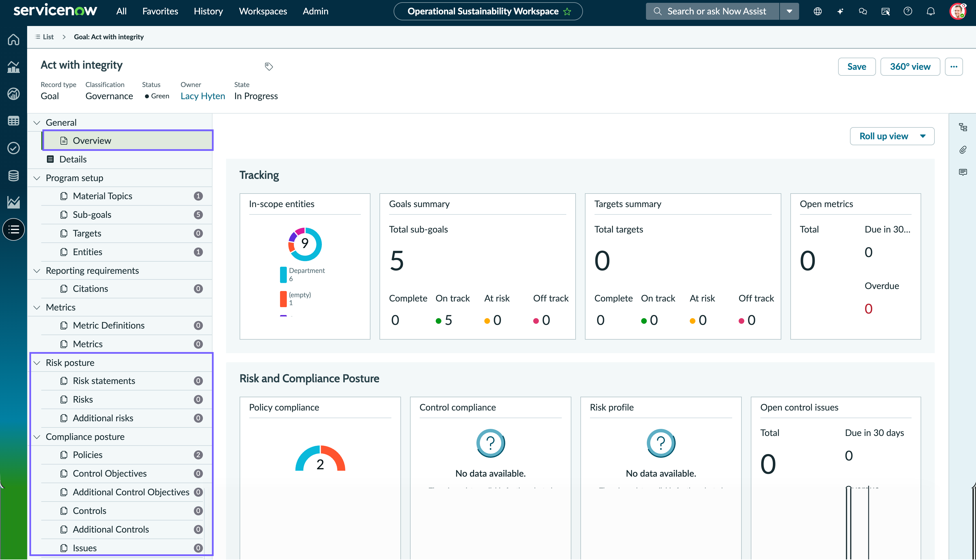The image size is (976, 560).
Task: Click the ServiceNow logo
Action: pos(55,10)
